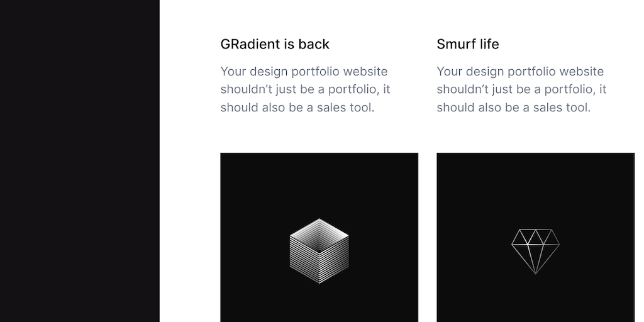
Task: Open the "Smurf life" heading
Action: (x=467, y=44)
